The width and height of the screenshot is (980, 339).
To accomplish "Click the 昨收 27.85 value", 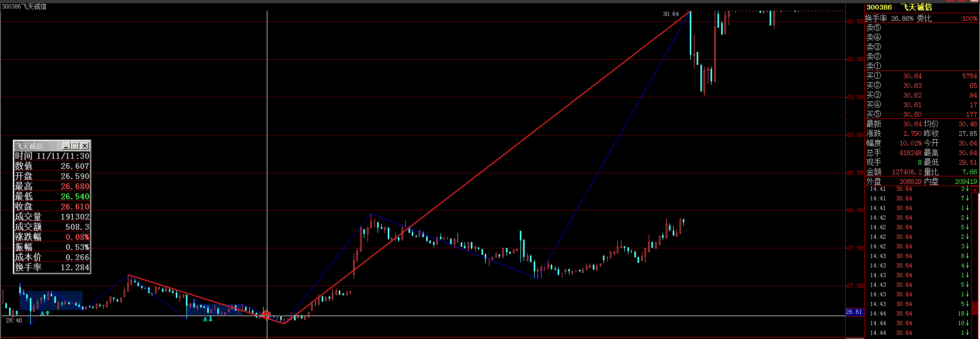I will tap(968, 134).
